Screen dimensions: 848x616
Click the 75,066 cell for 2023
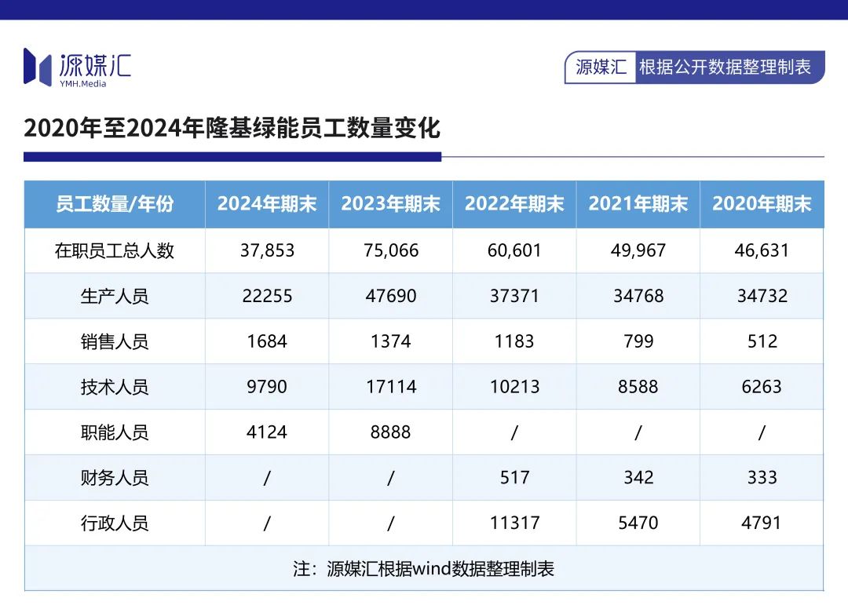pyautogui.click(x=391, y=251)
